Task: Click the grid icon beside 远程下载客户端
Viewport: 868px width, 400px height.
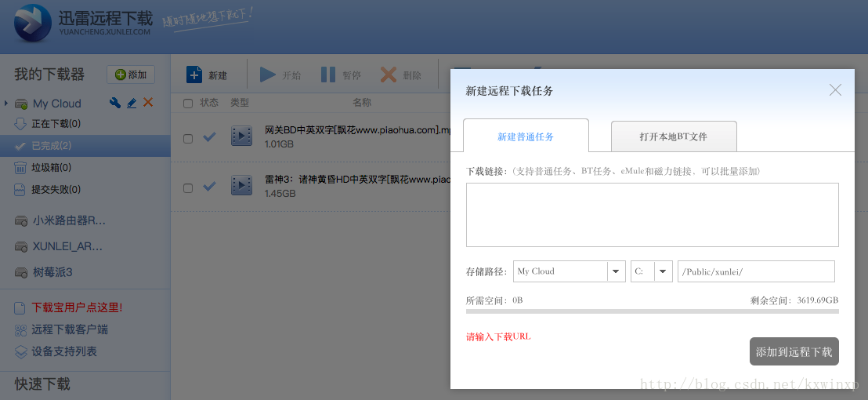Action: click(20, 330)
